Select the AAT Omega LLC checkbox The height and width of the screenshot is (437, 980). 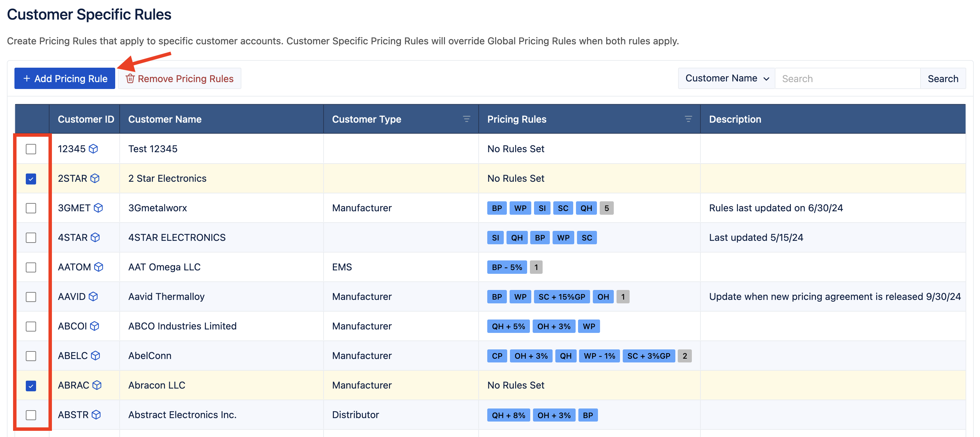coord(31,268)
